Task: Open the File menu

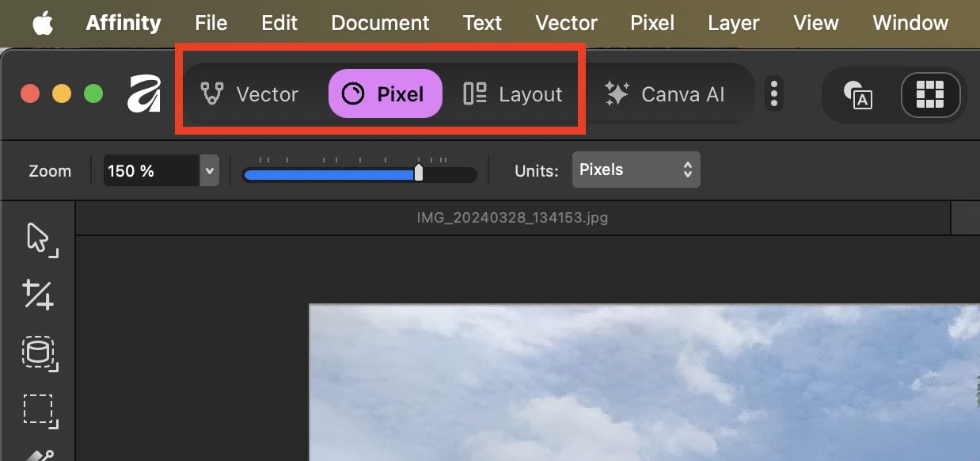Action: click(x=211, y=23)
